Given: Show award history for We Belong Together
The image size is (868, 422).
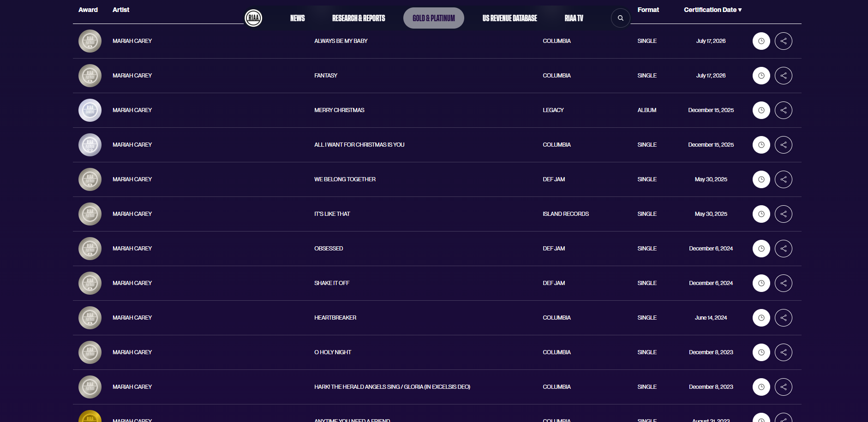Looking at the screenshot, I should coord(761,179).
